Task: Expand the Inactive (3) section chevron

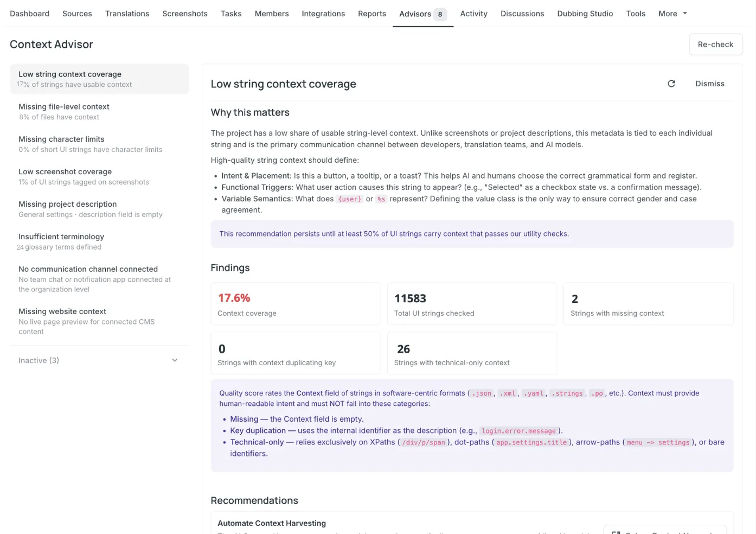Action: (x=175, y=360)
